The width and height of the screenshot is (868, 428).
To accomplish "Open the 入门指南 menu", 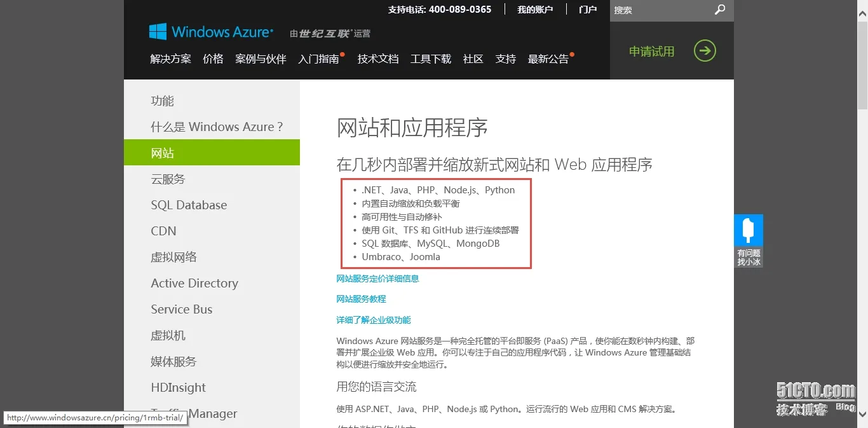I will tap(319, 59).
